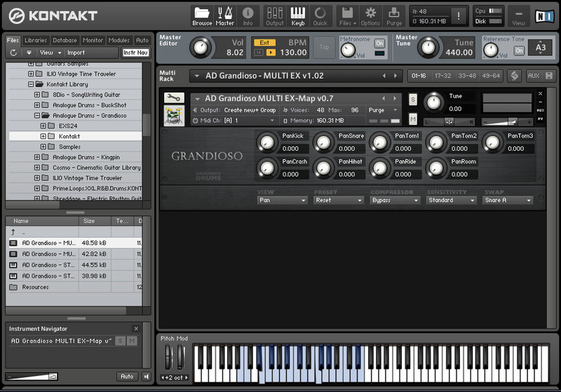
Task: Select the Resources folder in file list
Action: click(35, 287)
